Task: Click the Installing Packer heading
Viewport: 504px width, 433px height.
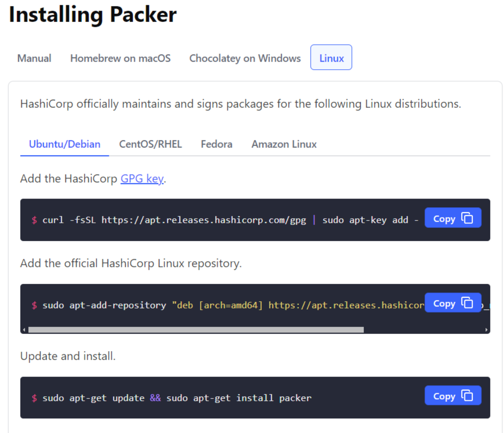Action: pyautogui.click(x=93, y=15)
